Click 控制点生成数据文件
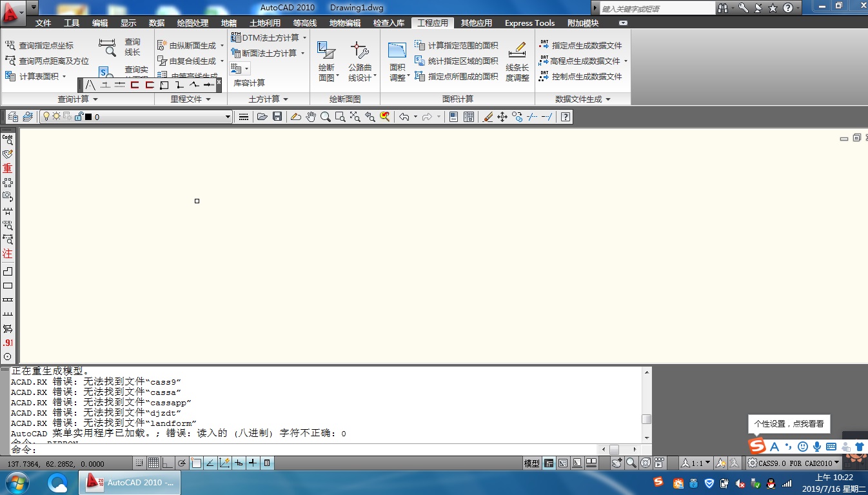868x495 pixels. click(x=580, y=76)
